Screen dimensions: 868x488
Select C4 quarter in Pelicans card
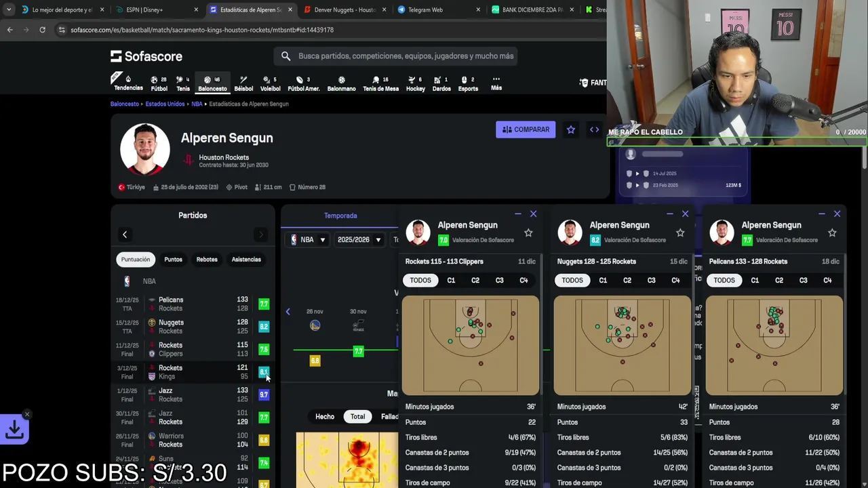827,281
